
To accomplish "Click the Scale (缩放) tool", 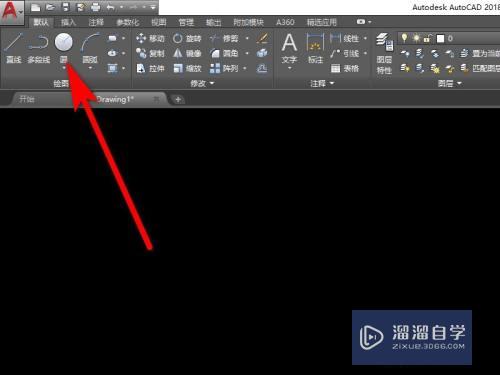I will pos(187,69).
